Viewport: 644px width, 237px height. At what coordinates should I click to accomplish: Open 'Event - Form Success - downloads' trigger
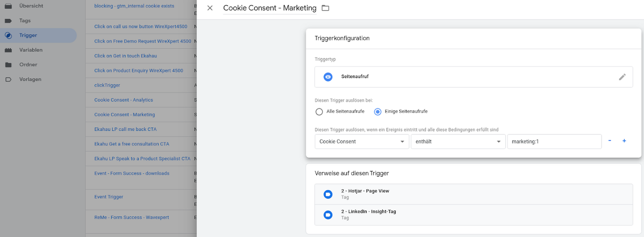click(x=132, y=173)
